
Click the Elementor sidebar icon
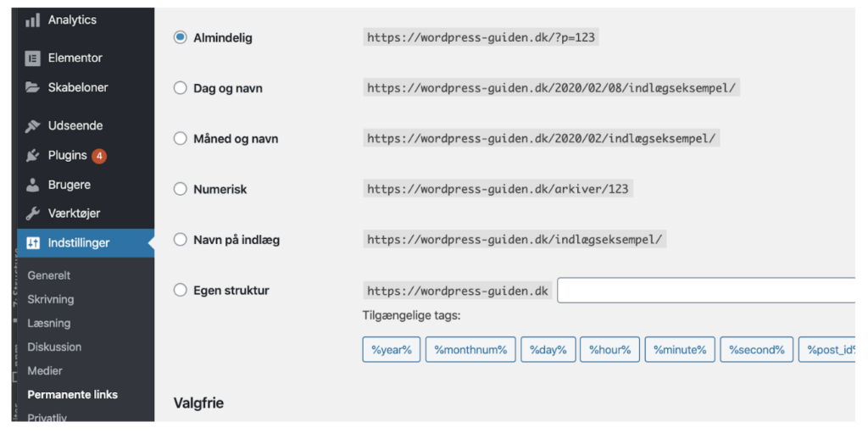click(x=33, y=58)
